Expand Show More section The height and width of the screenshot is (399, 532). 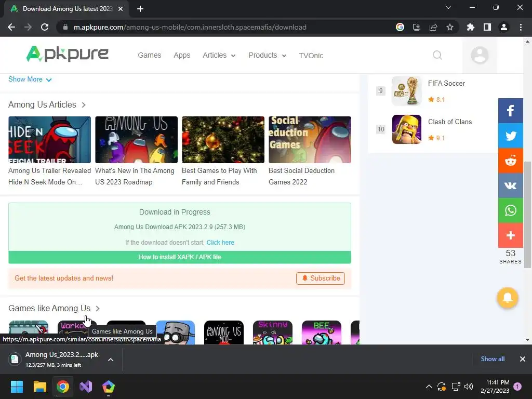30,79
